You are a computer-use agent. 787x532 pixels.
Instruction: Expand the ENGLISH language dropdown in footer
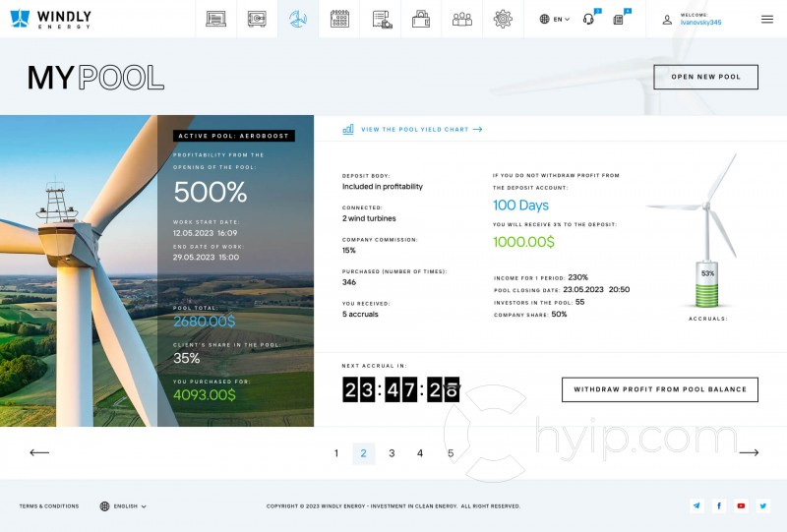click(x=123, y=505)
